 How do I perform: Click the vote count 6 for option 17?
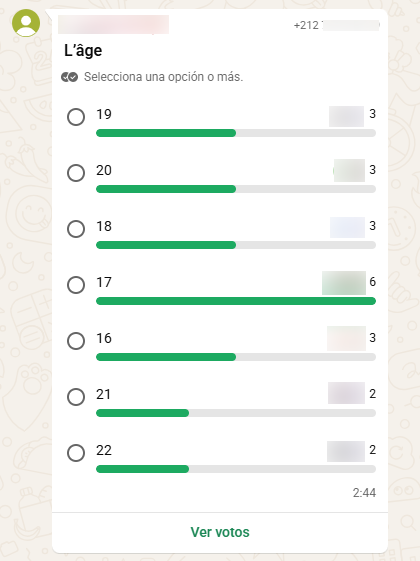(x=372, y=282)
